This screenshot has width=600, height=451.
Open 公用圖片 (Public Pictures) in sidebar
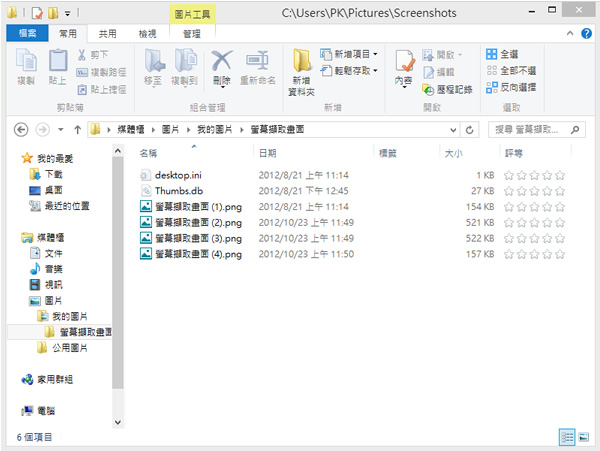pos(62,348)
